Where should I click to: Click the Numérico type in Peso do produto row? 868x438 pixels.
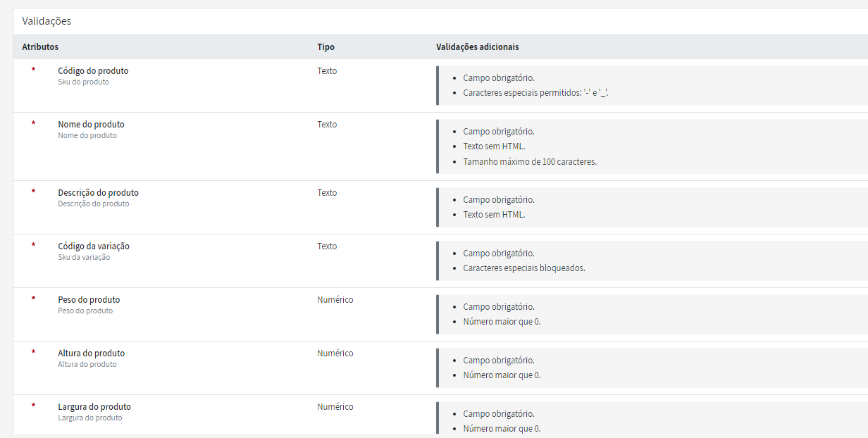tap(335, 300)
